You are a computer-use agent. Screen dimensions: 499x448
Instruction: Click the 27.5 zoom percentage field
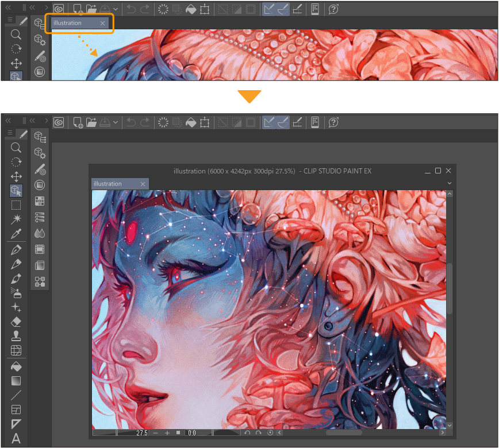(142, 432)
